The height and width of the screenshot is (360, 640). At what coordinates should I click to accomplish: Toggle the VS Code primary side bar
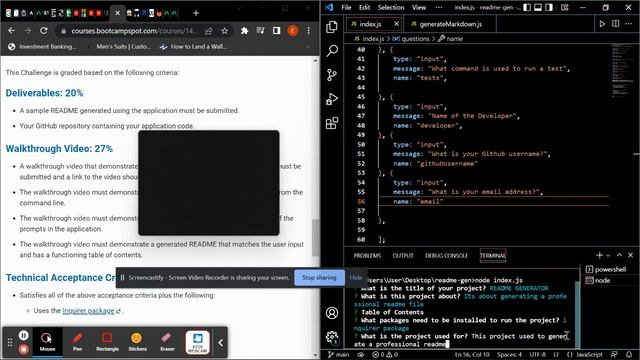click(x=527, y=7)
